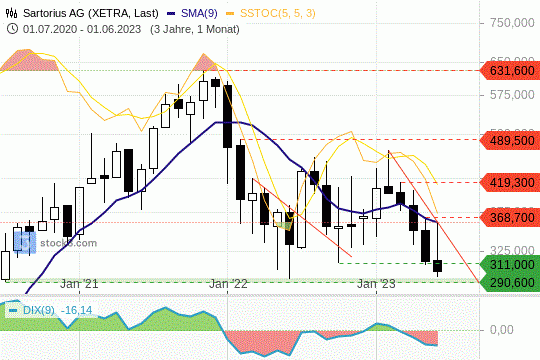Click the 0,00 indicator axis label

pos(501,330)
